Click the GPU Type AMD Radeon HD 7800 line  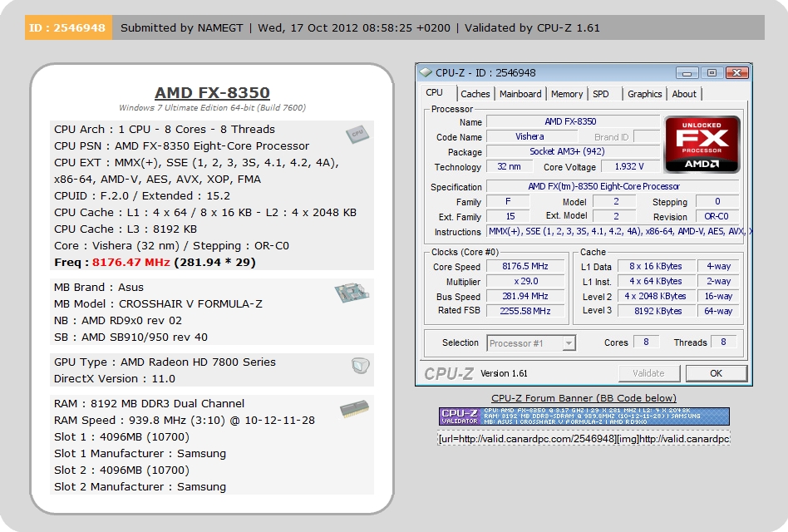(x=165, y=362)
